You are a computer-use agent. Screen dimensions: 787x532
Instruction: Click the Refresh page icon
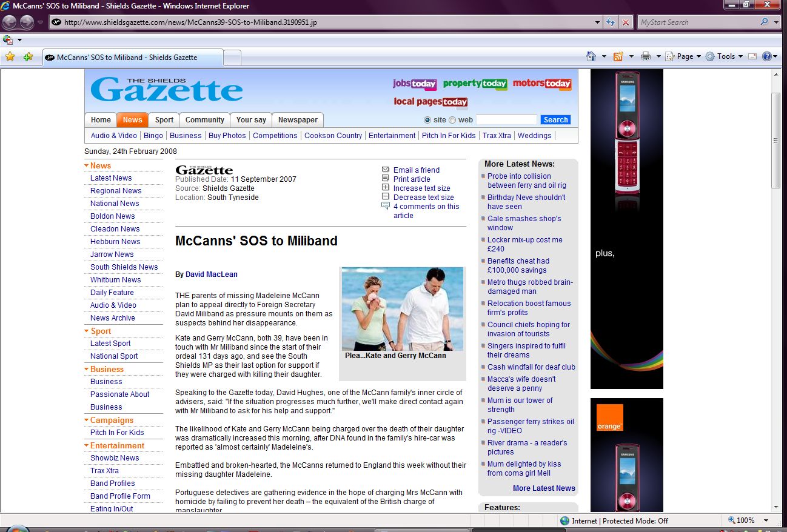click(x=611, y=22)
